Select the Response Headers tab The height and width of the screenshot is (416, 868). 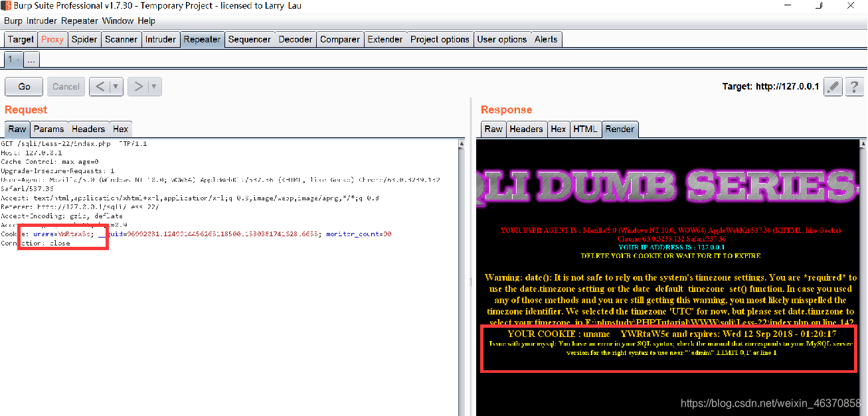pos(526,129)
